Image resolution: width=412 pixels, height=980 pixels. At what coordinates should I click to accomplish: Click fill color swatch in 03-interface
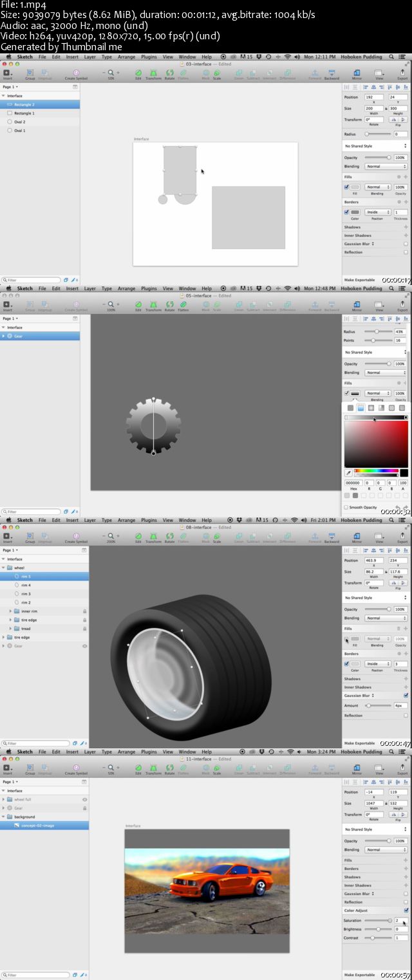click(355, 187)
